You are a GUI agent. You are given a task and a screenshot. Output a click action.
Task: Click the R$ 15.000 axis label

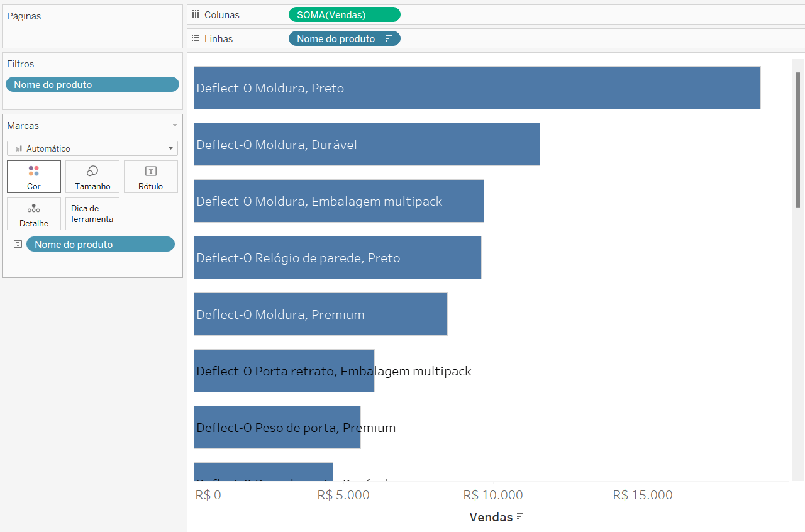(x=643, y=495)
